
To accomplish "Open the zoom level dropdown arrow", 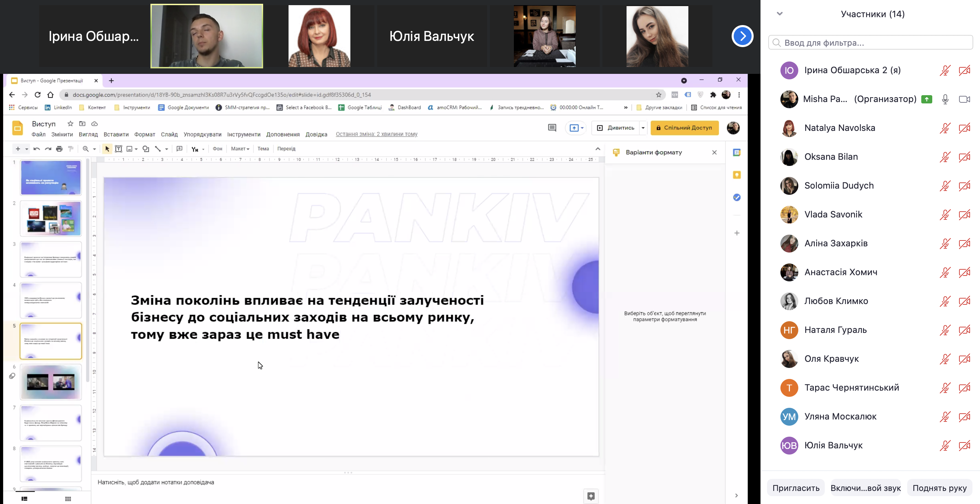I will tap(94, 149).
